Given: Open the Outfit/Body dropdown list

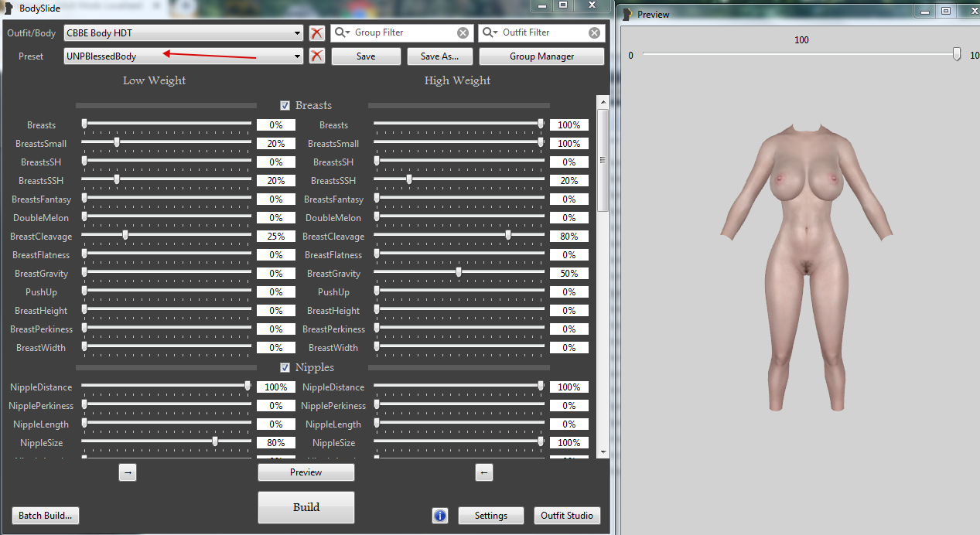Looking at the screenshot, I should (298, 33).
